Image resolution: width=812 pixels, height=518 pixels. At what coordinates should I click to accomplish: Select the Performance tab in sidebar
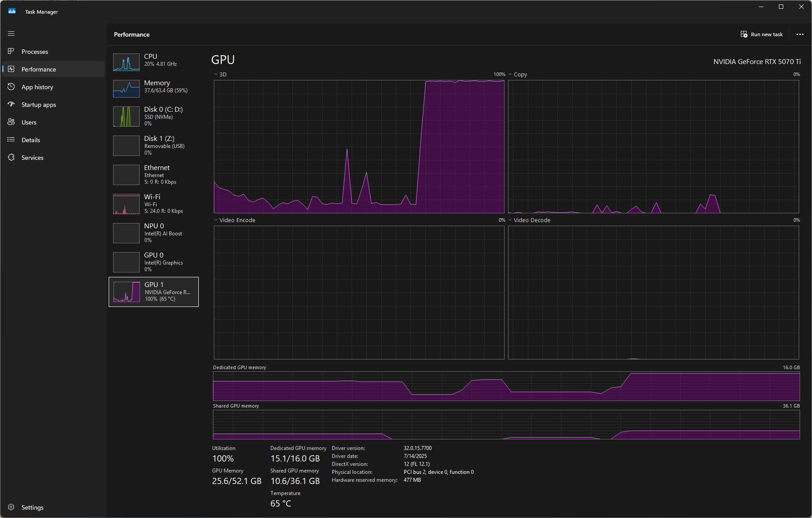[39, 69]
